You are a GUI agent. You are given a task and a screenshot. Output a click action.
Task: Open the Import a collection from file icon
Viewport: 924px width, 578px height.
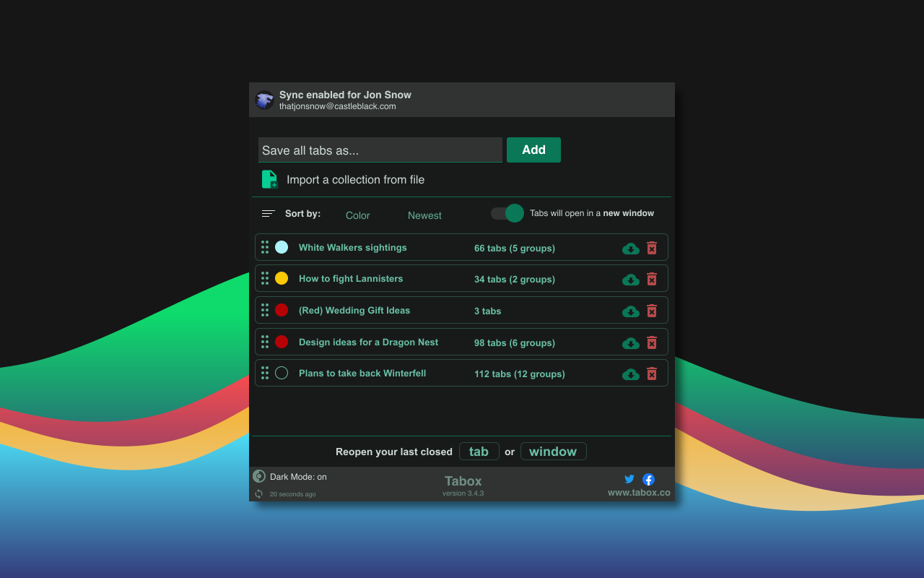[269, 179]
